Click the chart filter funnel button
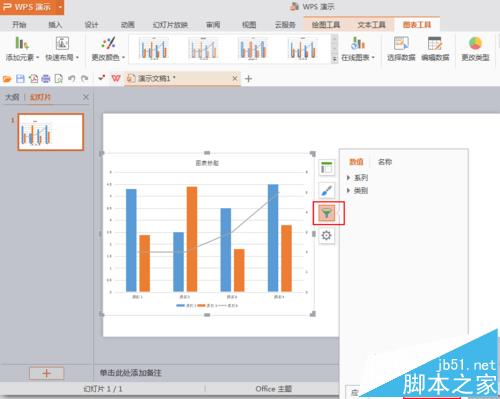The height and width of the screenshot is (399, 500). coord(327,213)
